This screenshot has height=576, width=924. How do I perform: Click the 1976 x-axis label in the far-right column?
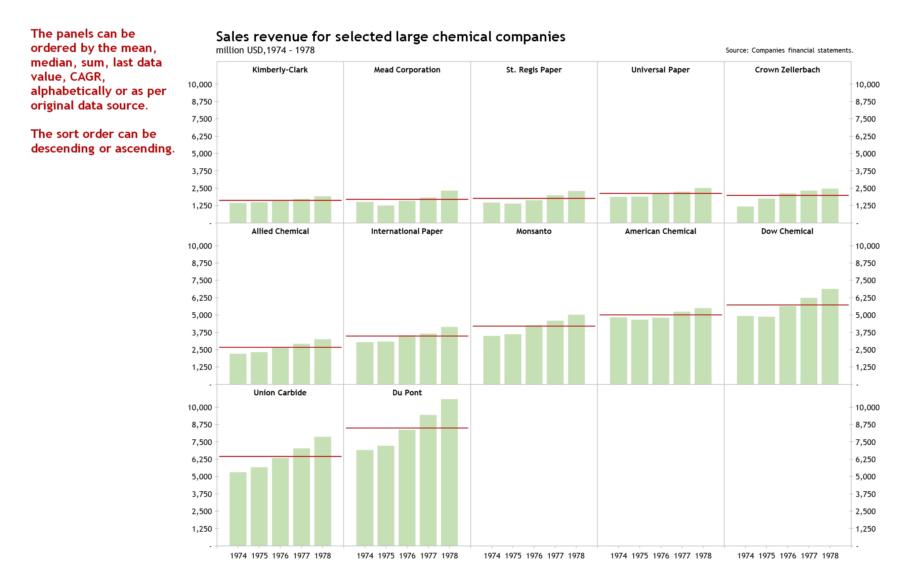coord(788,556)
